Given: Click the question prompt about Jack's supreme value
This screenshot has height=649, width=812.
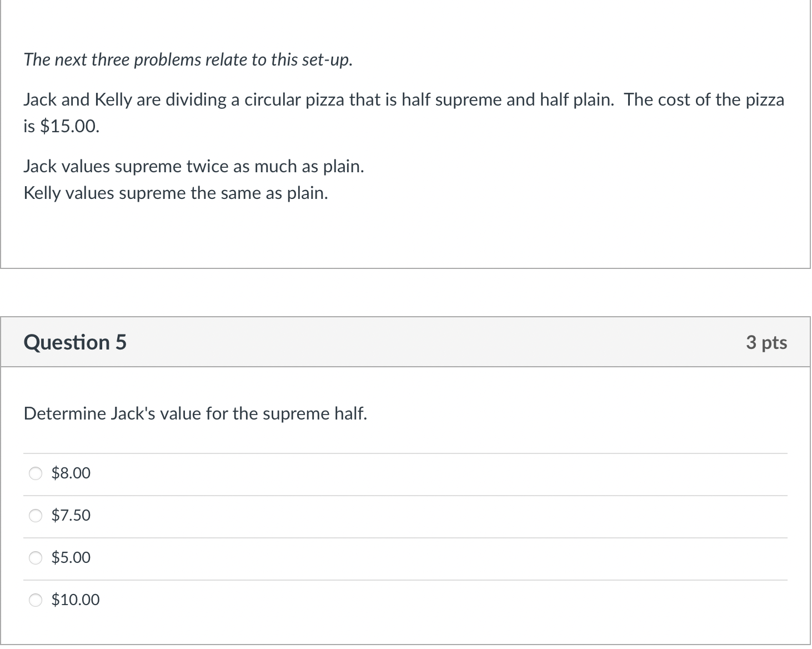Looking at the screenshot, I should 196,413.
